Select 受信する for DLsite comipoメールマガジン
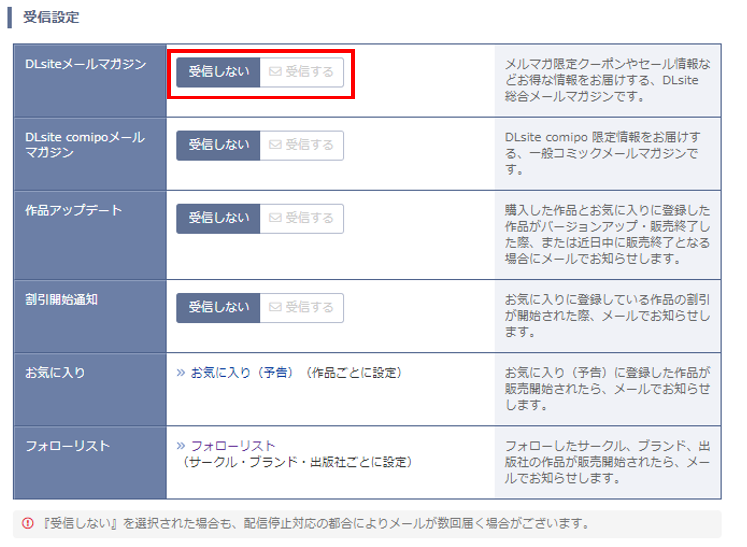The height and width of the screenshot is (547, 747). pos(302,145)
